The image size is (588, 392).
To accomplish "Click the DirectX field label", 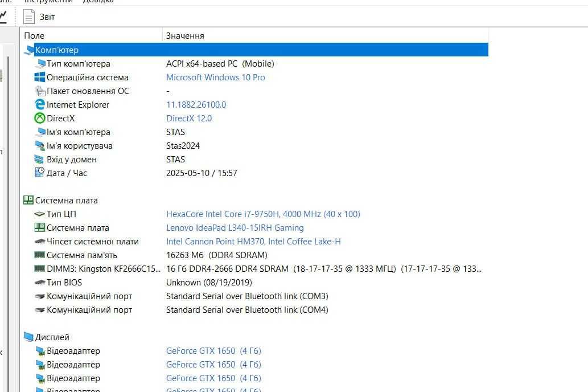I will point(61,119).
